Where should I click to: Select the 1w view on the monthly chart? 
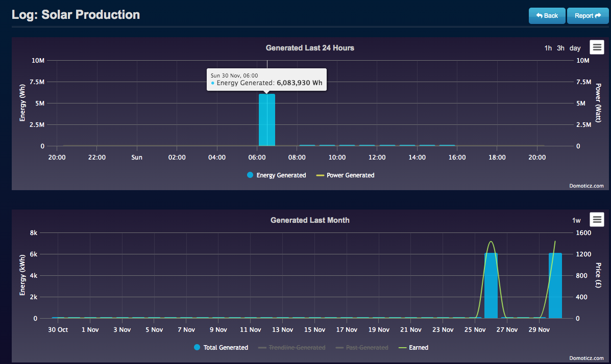tap(576, 220)
